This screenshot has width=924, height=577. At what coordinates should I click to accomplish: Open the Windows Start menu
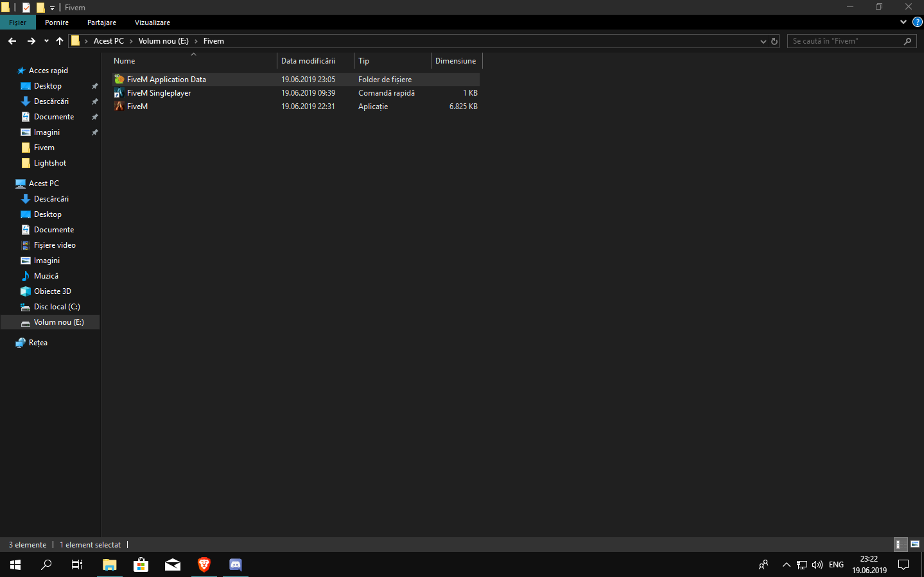click(15, 565)
